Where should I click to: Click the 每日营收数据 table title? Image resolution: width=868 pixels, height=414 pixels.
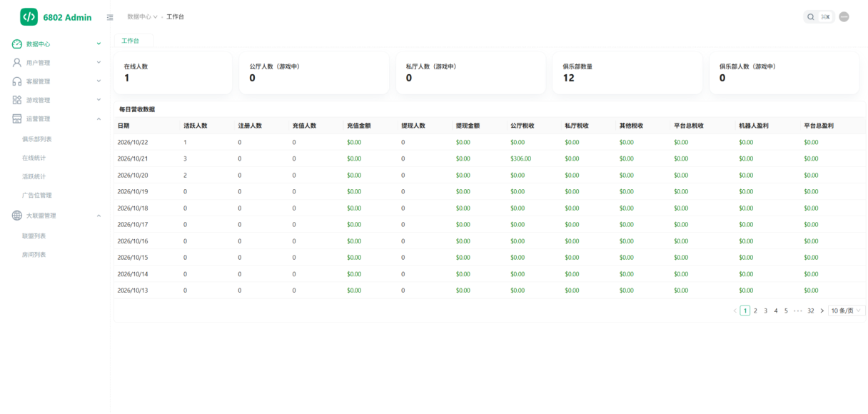click(137, 109)
